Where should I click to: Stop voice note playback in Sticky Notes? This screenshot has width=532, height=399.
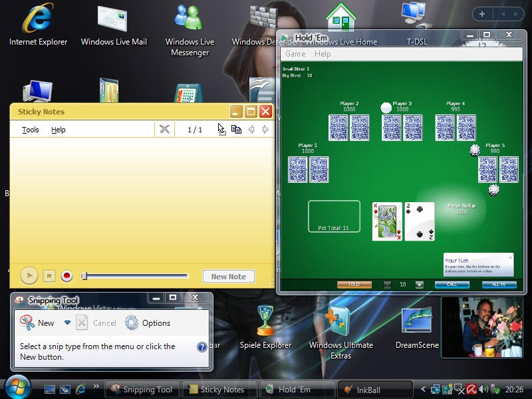click(49, 276)
